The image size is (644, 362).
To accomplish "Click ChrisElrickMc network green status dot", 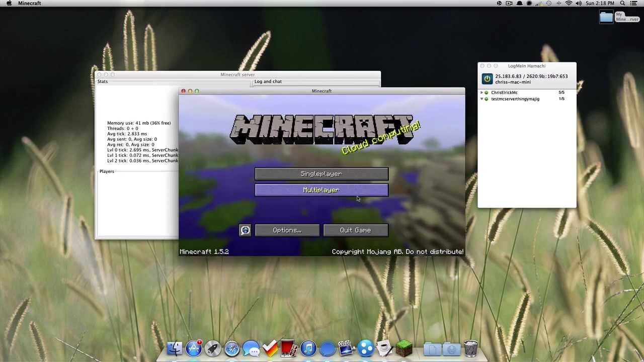I will click(x=487, y=93).
